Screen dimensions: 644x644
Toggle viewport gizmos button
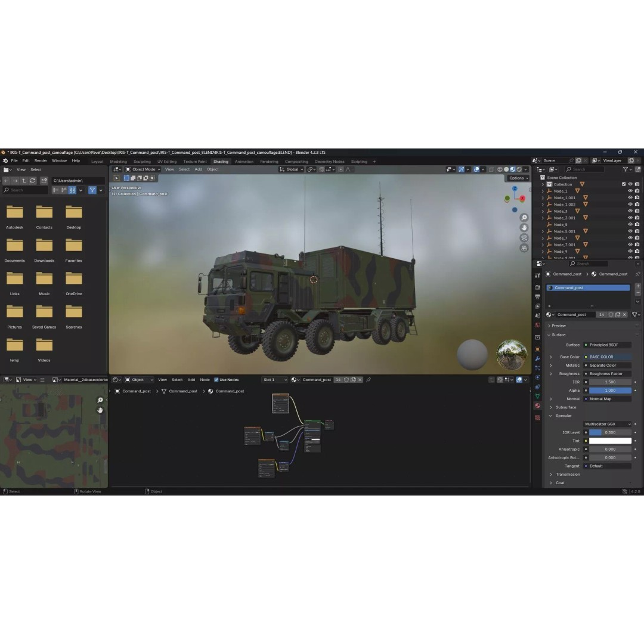[x=461, y=169]
